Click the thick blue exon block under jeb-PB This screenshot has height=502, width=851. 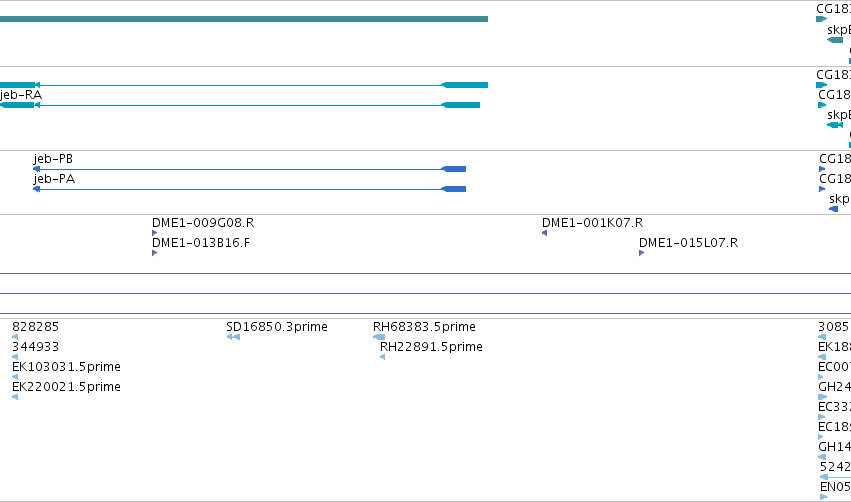tap(454, 169)
